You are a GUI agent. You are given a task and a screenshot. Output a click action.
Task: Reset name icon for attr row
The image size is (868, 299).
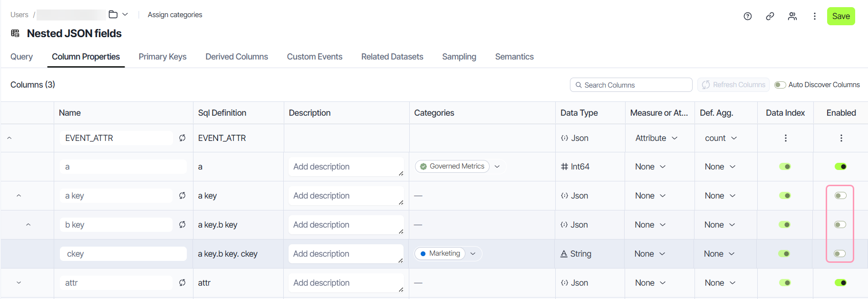(182, 283)
